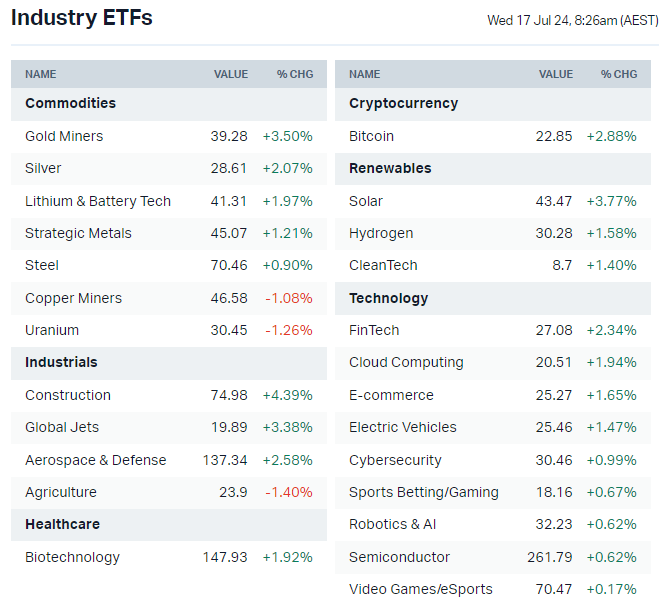Sort right table by % CHG header

click(618, 74)
